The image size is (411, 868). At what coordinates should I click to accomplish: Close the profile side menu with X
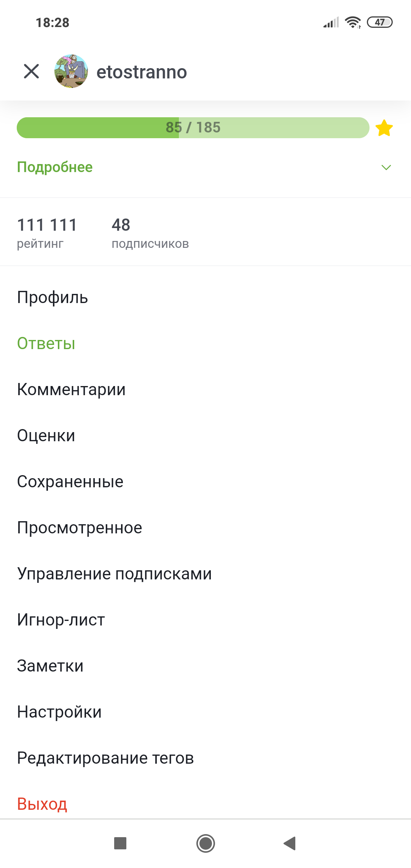point(31,71)
